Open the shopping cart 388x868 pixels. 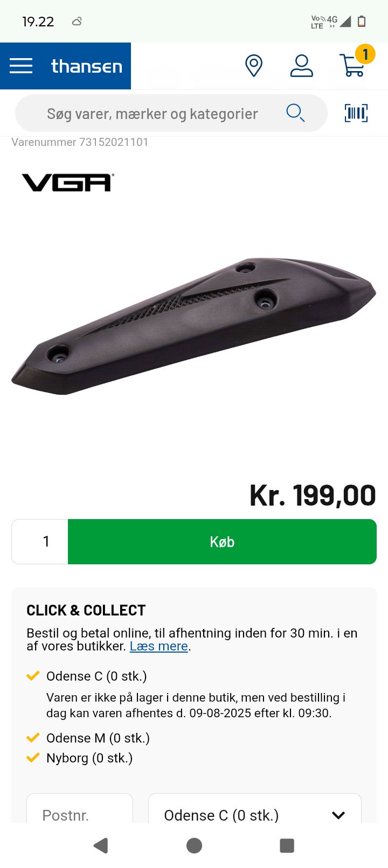point(354,64)
